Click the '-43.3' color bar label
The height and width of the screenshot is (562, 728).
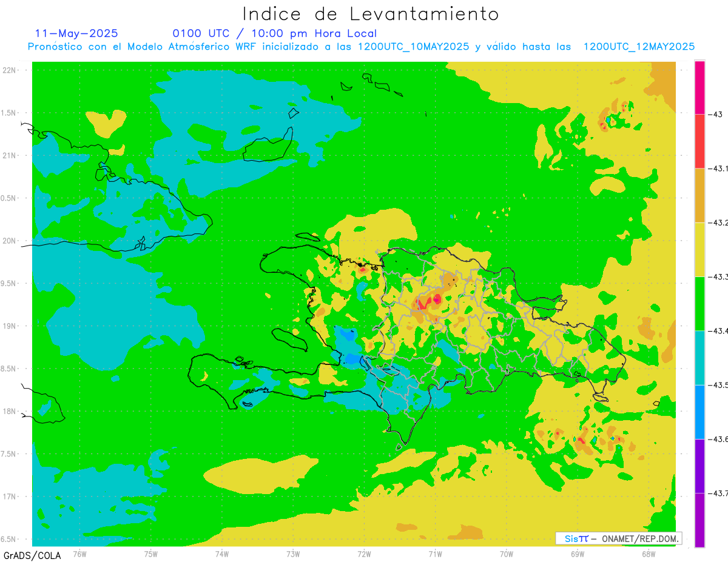coord(718,276)
